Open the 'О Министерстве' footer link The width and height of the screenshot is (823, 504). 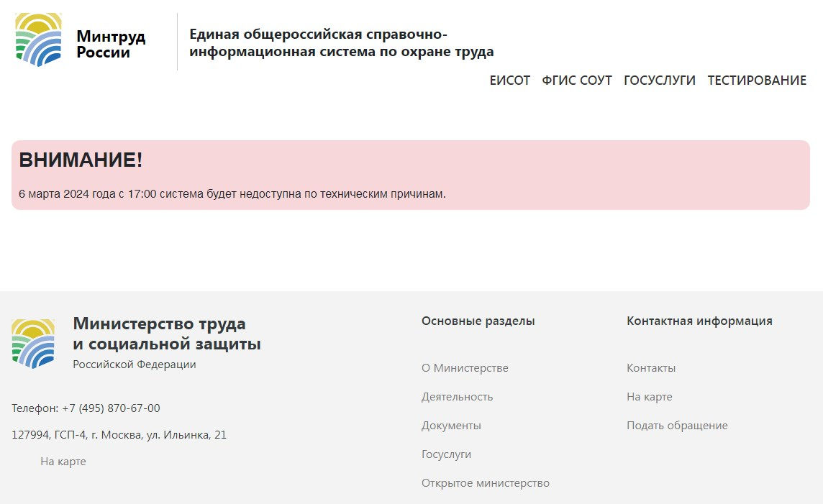tap(465, 368)
